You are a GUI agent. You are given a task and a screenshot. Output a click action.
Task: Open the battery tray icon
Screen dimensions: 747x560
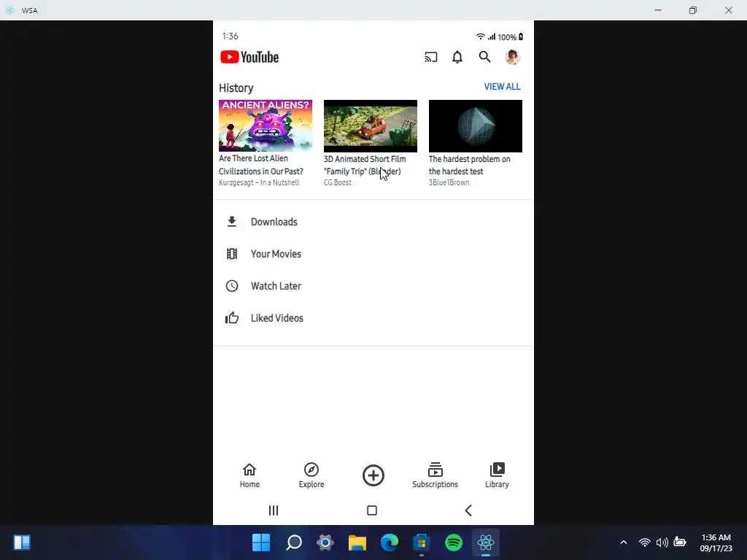click(x=680, y=542)
